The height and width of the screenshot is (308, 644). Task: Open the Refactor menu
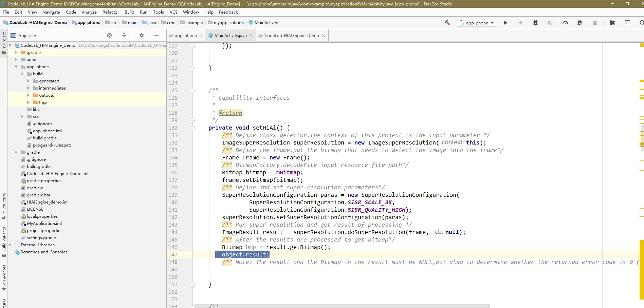coord(111,12)
